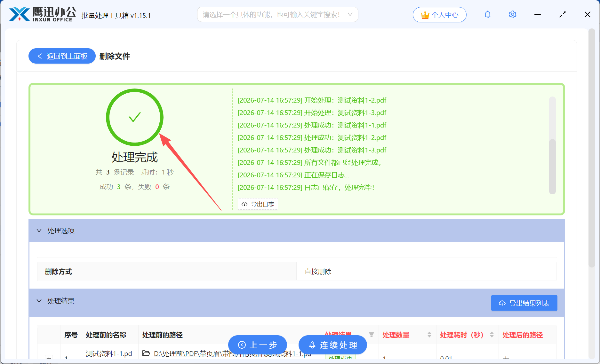This screenshot has width=600, height=364.
Task: Click the folder icon before the file path
Action: (x=146, y=353)
